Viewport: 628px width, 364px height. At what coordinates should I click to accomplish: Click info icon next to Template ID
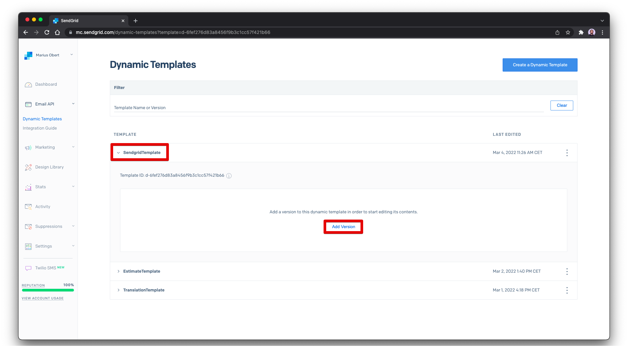tap(229, 176)
